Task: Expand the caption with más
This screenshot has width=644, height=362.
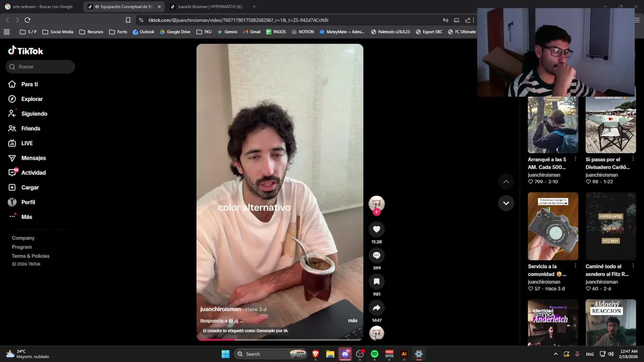Action: pyautogui.click(x=353, y=321)
